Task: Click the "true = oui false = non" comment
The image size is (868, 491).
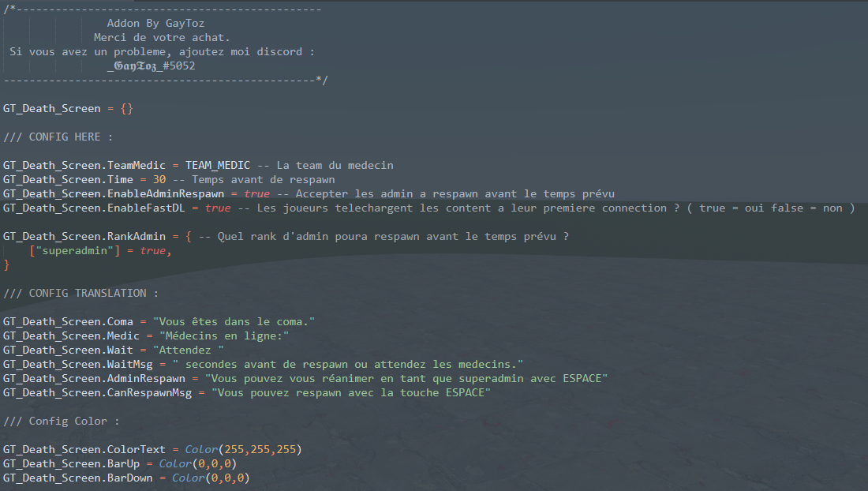Action: (771, 208)
